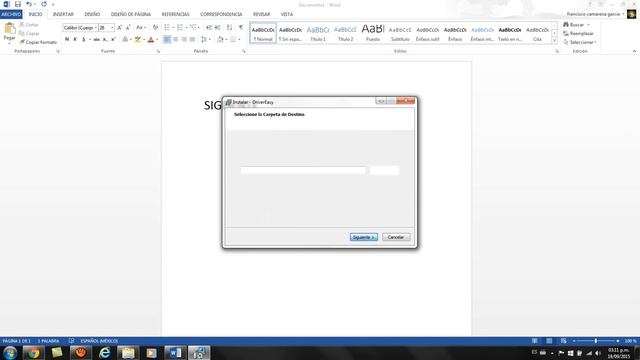The image size is (640, 360).
Task: Open the Fuente dialog launcher
Action: (158, 51)
